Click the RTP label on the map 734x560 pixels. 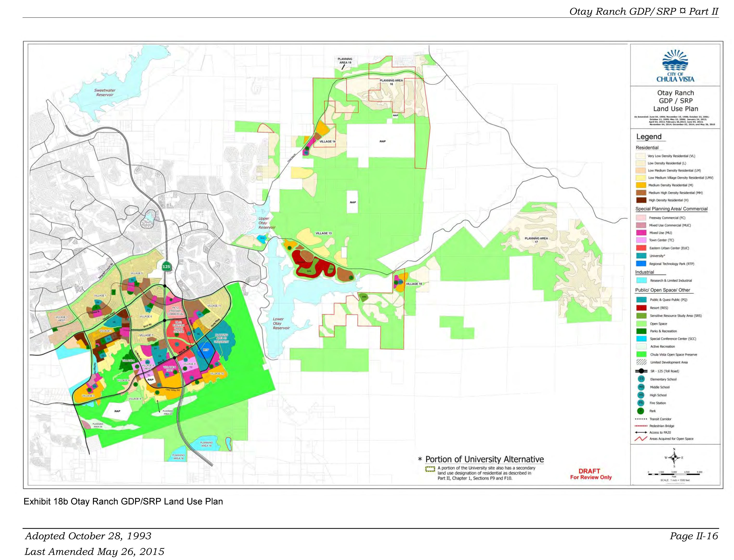tap(206, 350)
